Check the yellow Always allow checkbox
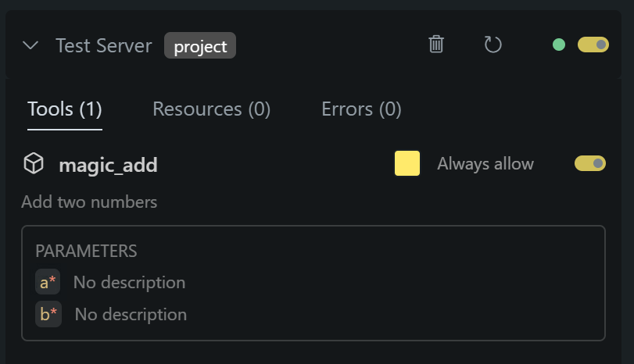This screenshot has width=634, height=364. [x=407, y=163]
